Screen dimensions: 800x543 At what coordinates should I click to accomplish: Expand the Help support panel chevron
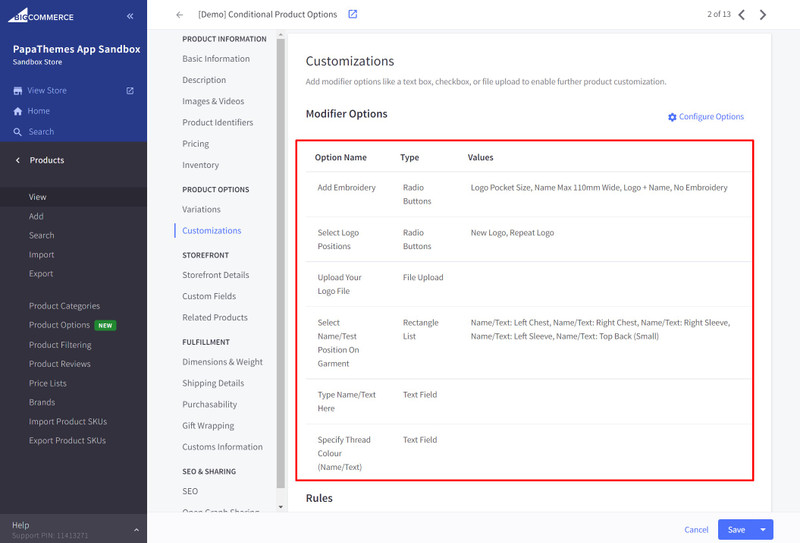pyautogui.click(x=136, y=529)
